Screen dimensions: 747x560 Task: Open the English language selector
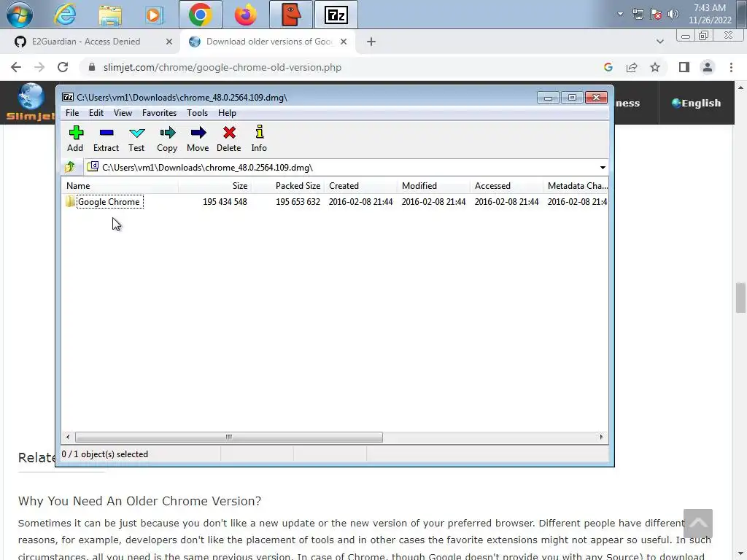696,103
